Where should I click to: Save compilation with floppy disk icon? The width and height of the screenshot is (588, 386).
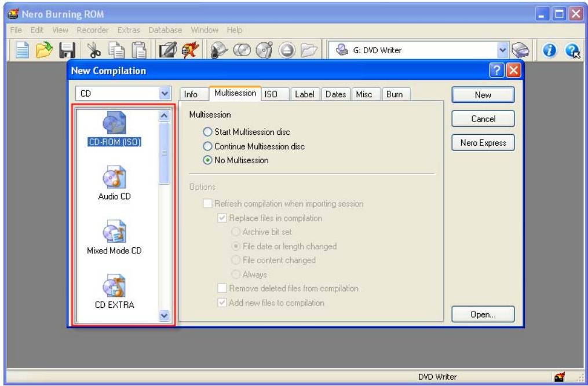tap(67, 50)
